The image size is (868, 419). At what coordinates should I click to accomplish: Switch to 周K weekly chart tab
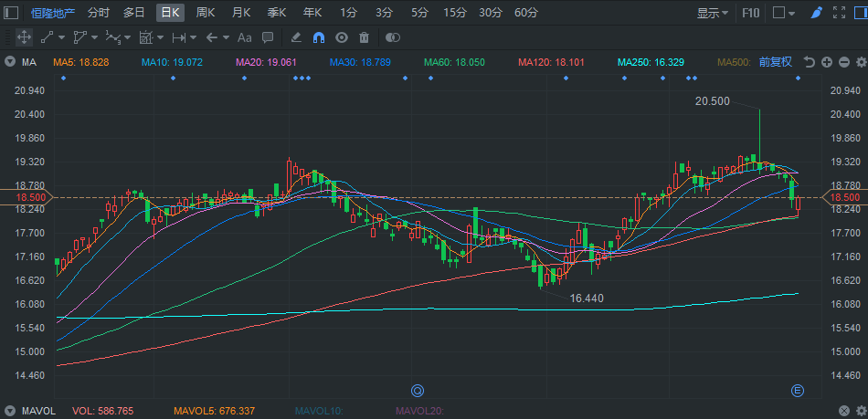click(x=206, y=13)
